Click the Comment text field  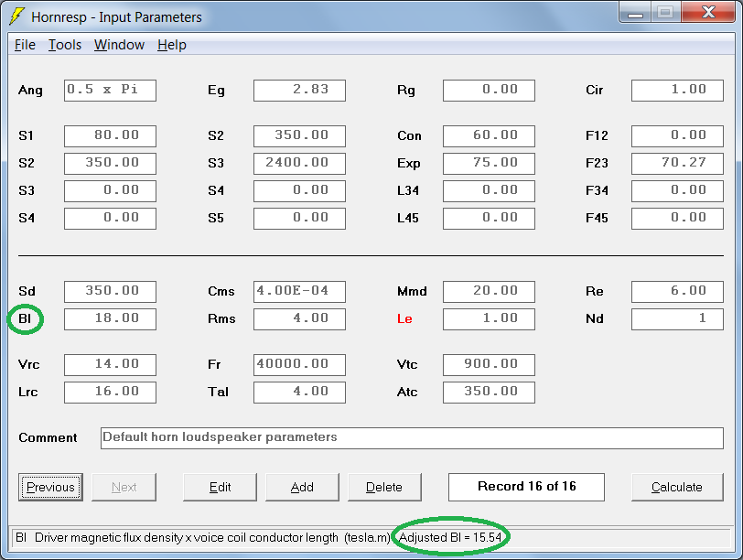pos(413,438)
